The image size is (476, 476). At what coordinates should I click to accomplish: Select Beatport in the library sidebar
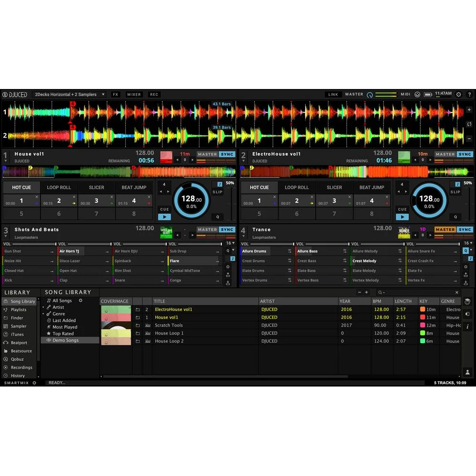(x=20, y=342)
